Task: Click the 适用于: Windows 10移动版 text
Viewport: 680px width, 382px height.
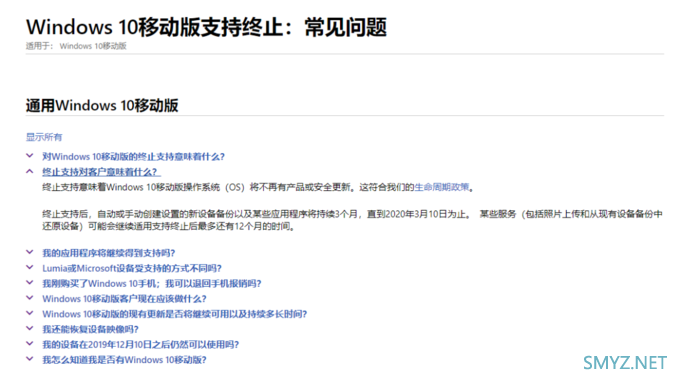Action: [x=76, y=46]
